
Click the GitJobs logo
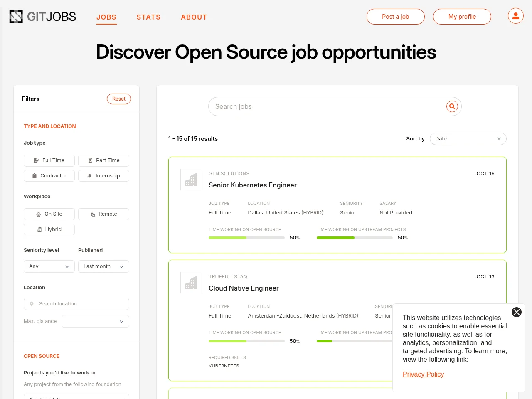[x=43, y=17]
